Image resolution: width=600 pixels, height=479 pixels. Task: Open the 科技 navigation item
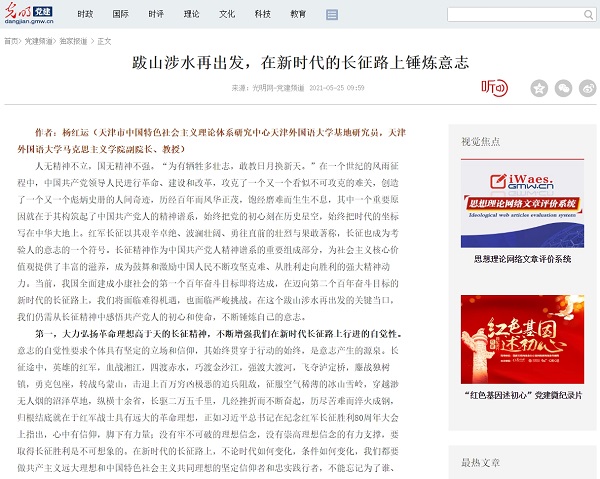(263, 16)
